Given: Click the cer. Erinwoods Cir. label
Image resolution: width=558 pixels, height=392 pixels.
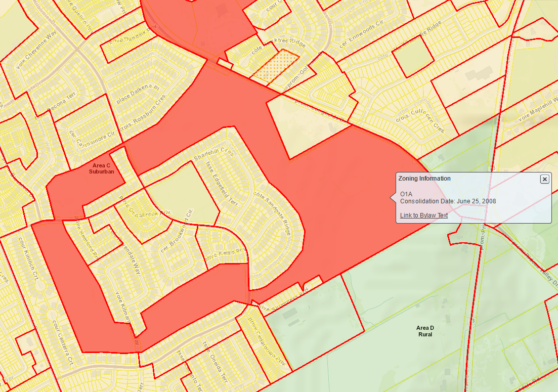Looking at the screenshot, I should click(x=362, y=35).
